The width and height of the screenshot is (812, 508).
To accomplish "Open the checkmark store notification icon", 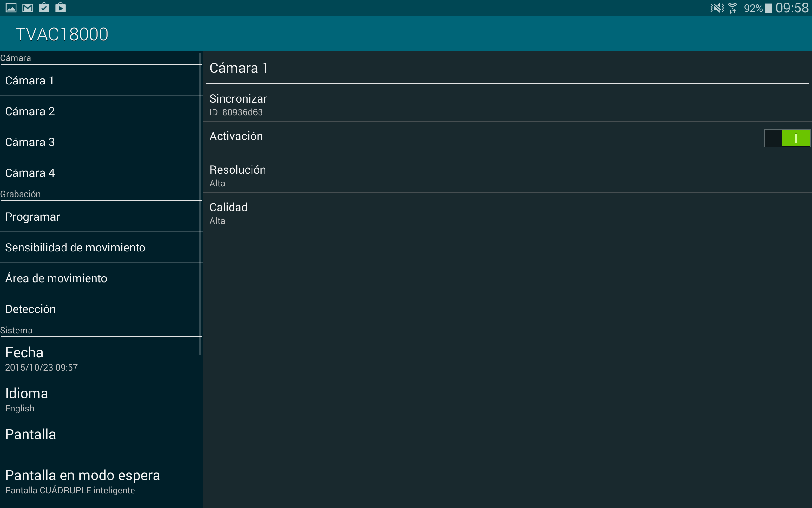I will 44,7.
